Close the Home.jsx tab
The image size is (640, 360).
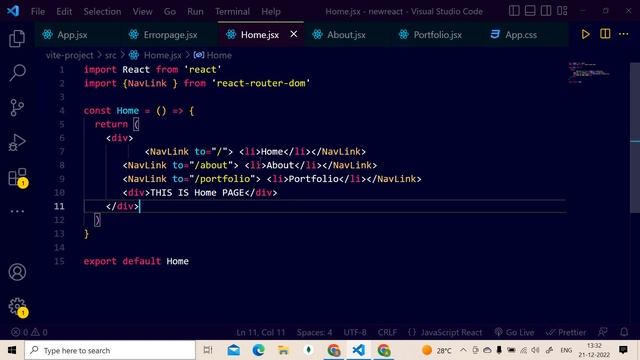click(293, 34)
